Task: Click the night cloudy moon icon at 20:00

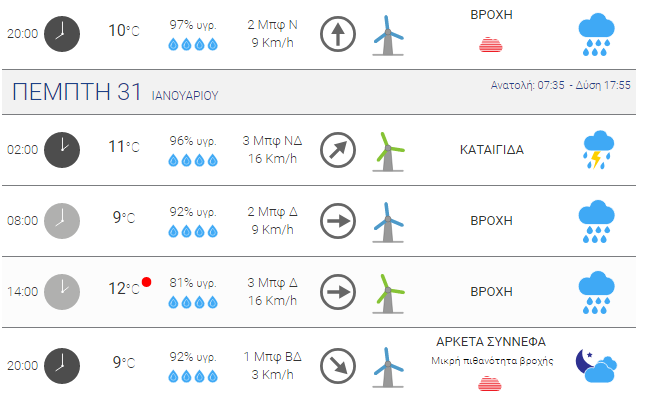Action: point(596,366)
